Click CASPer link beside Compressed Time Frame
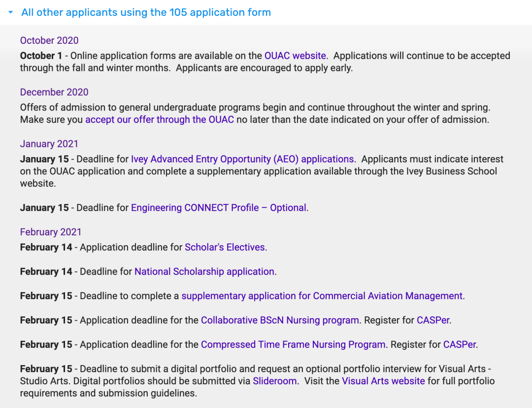The height and width of the screenshot is (408, 532). coord(460,344)
